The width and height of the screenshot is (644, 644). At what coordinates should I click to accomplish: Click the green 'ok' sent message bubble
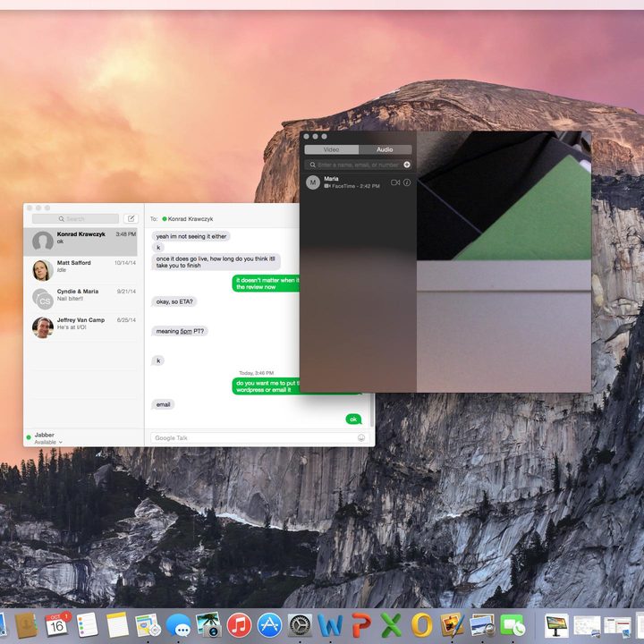click(x=353, y=419)
